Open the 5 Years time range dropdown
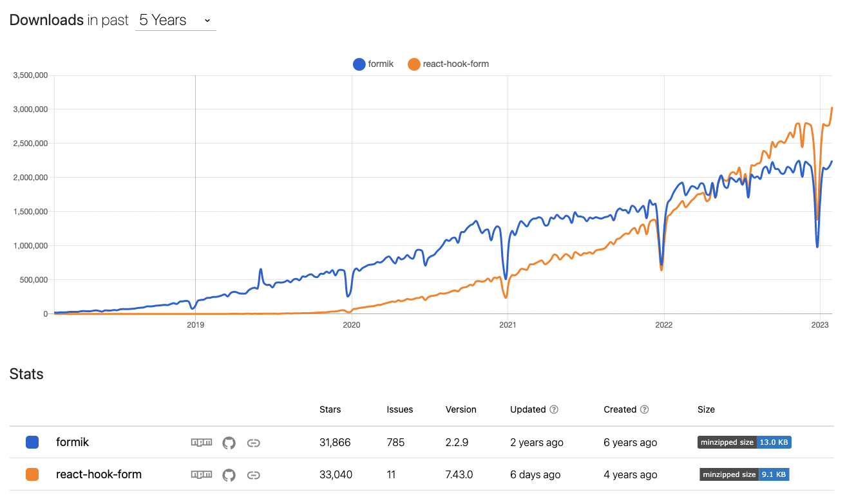The width and height of the screenshot is (865, 504). coord(175,20)
